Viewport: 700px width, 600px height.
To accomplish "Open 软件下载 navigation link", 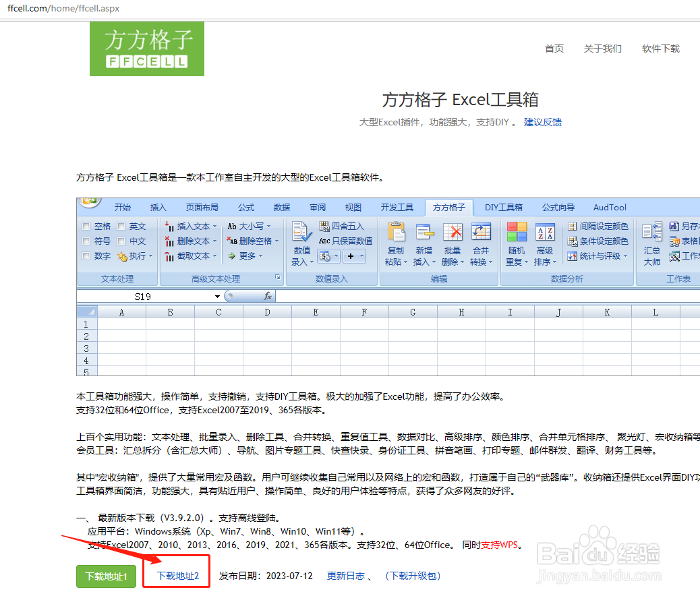I will pos(661,49).
